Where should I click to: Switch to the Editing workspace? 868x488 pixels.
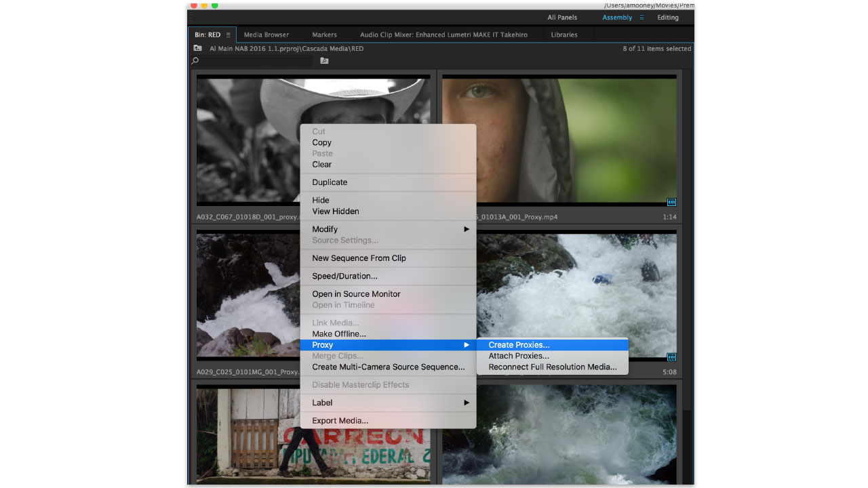[x=667, y=18]
